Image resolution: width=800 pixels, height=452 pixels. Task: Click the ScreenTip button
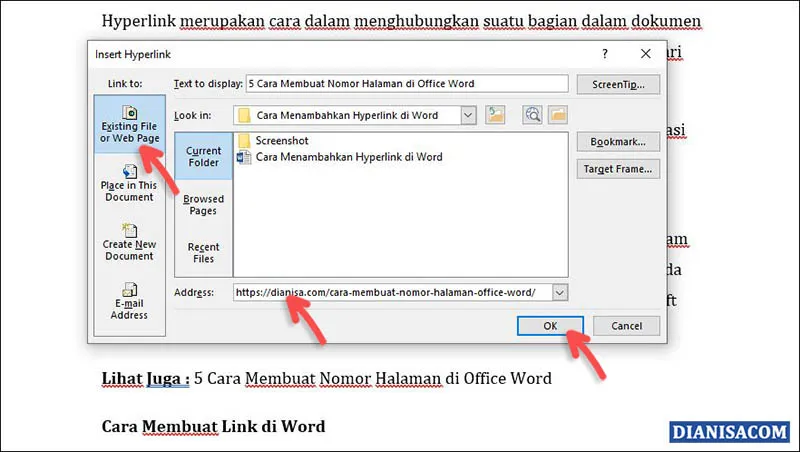[x=618, y=85]
